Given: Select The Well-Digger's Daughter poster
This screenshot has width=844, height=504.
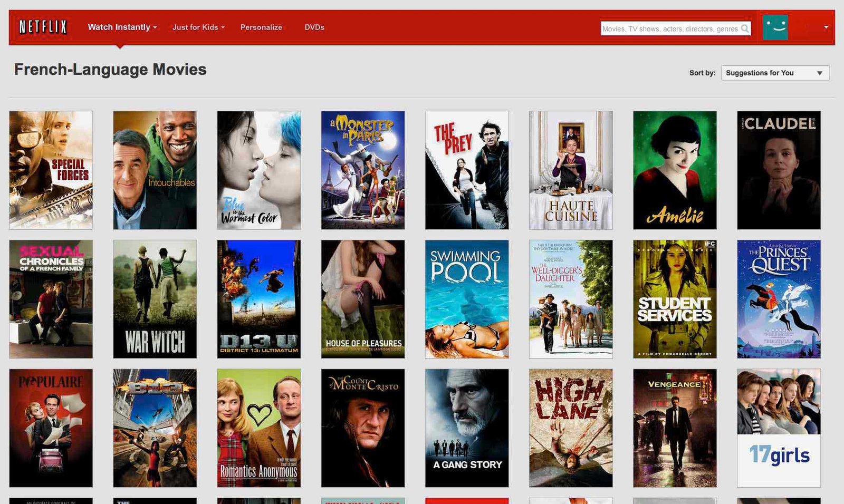Looking at the screenshot, I should [571, 299].
